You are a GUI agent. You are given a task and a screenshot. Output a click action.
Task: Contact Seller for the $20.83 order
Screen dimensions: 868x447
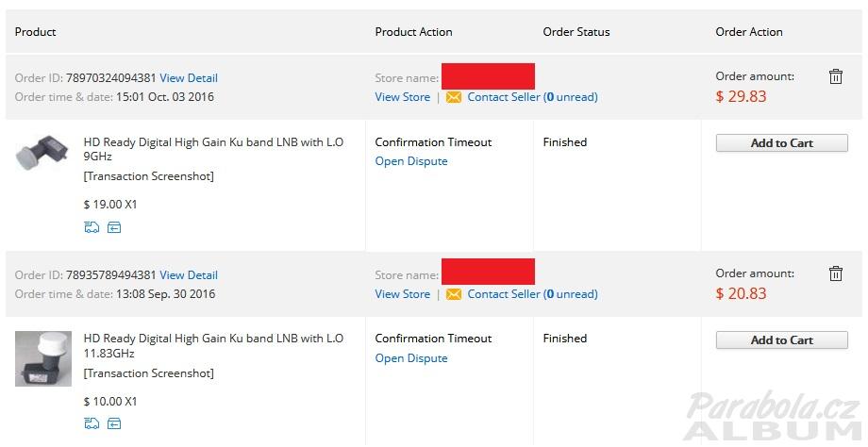(x=532, y=294)
